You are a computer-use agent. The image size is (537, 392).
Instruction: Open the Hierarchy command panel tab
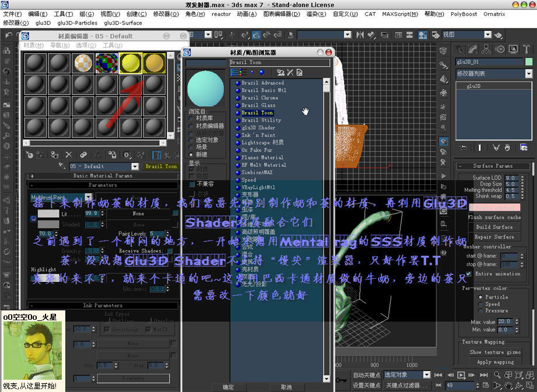[486, 50]
